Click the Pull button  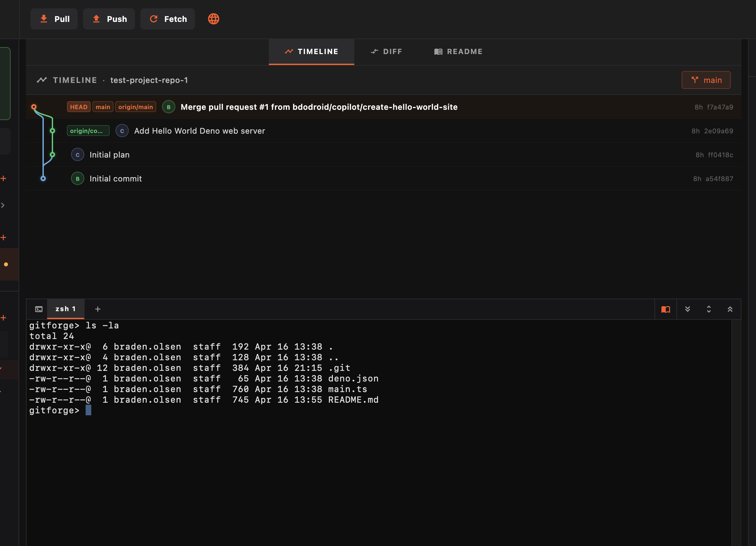54,19
